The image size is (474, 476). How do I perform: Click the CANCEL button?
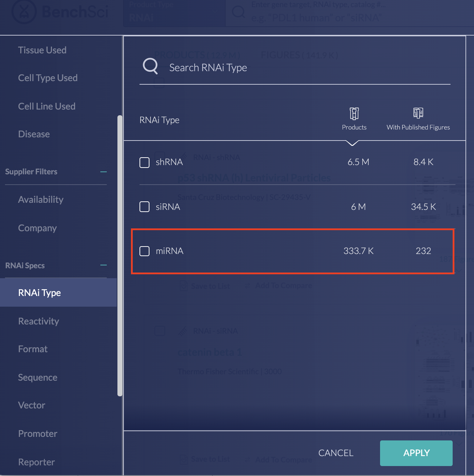[x=336, y=453]
